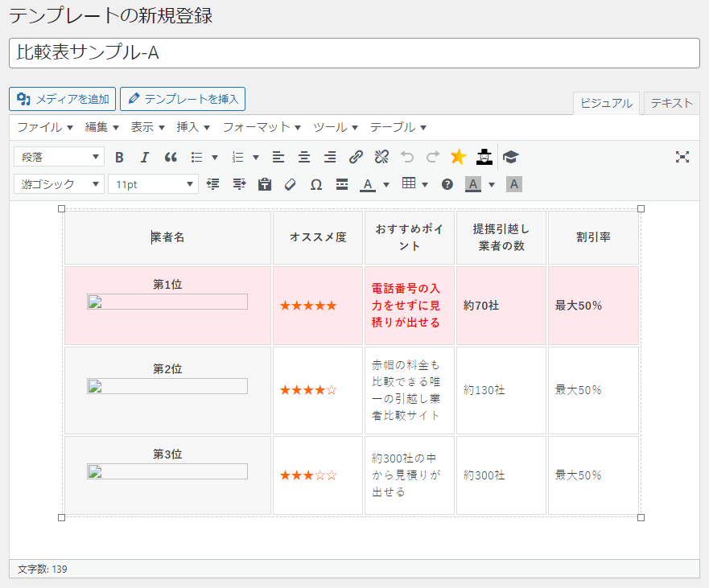This screenshot has width=709, height=588.
Task: Click the title field 比較表サンプル-A
Action: coord(354,53)
